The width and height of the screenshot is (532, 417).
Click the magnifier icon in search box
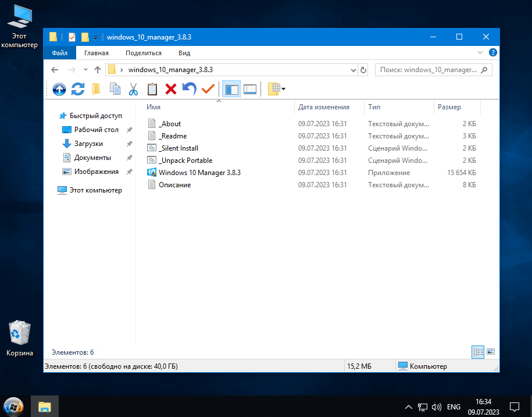coord(484,70)
